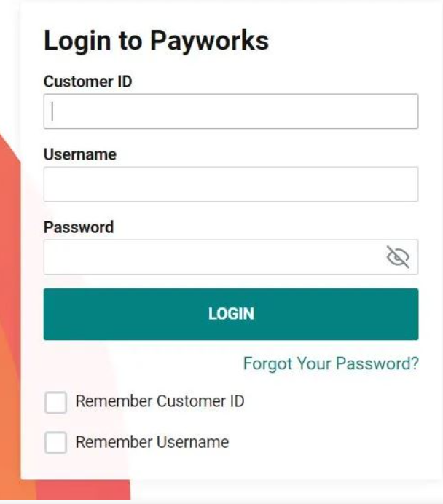Click into the Username text box
Image resolution: width=443 pixels, height=504 pixels.
[x=231, y=184]
